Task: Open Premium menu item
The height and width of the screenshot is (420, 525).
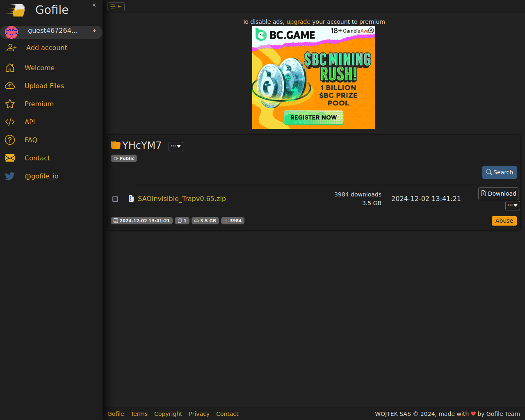Action: [x=39, y=104]
